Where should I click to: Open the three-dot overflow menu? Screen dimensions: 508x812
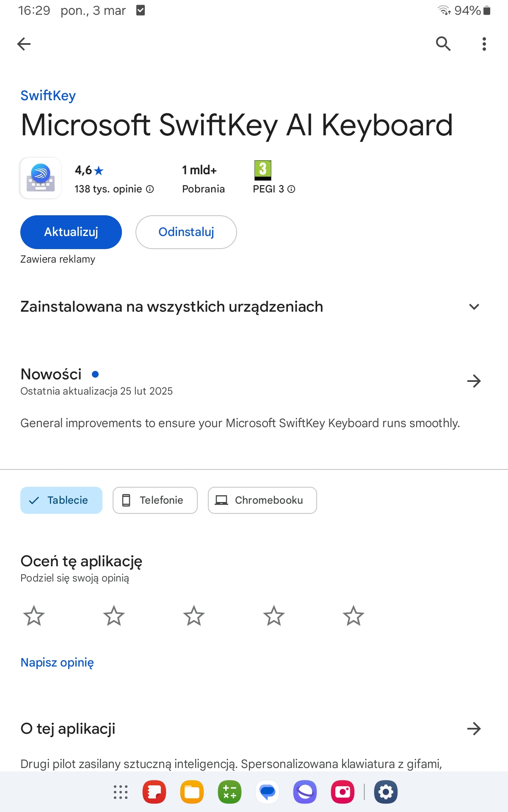[x=484, y=44]
